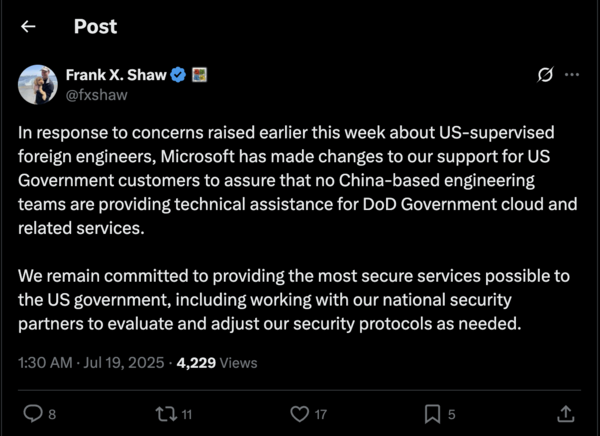
Task: Click the bookmark count of 5
Action: 452,414
